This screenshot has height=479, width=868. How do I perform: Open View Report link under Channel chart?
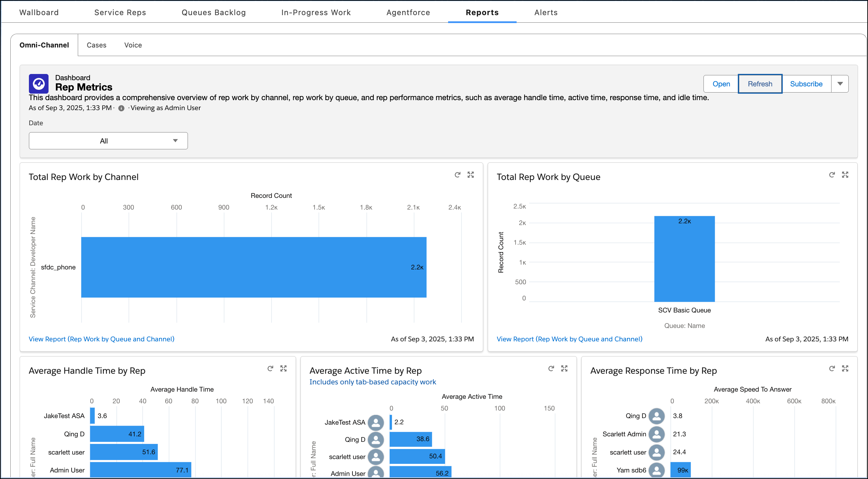point(102,339)
